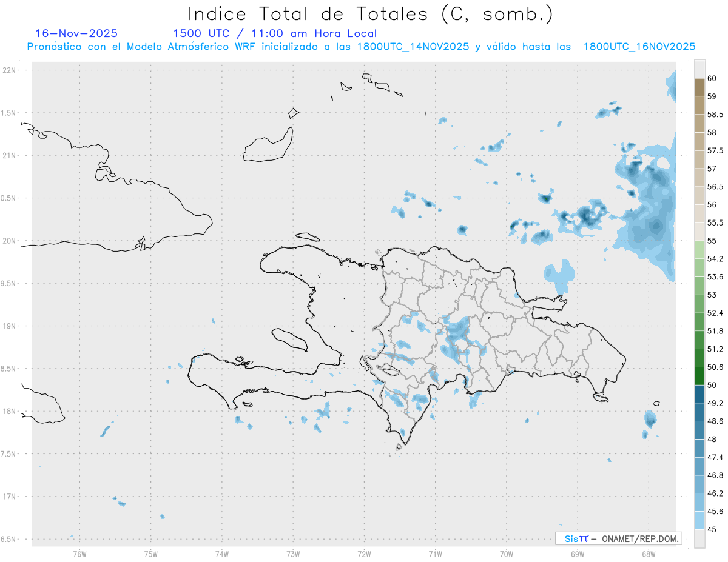Click "1800UTC_16NOV2025" valid-until time text
Screen dimensions: 728x562
pos(639,47)
